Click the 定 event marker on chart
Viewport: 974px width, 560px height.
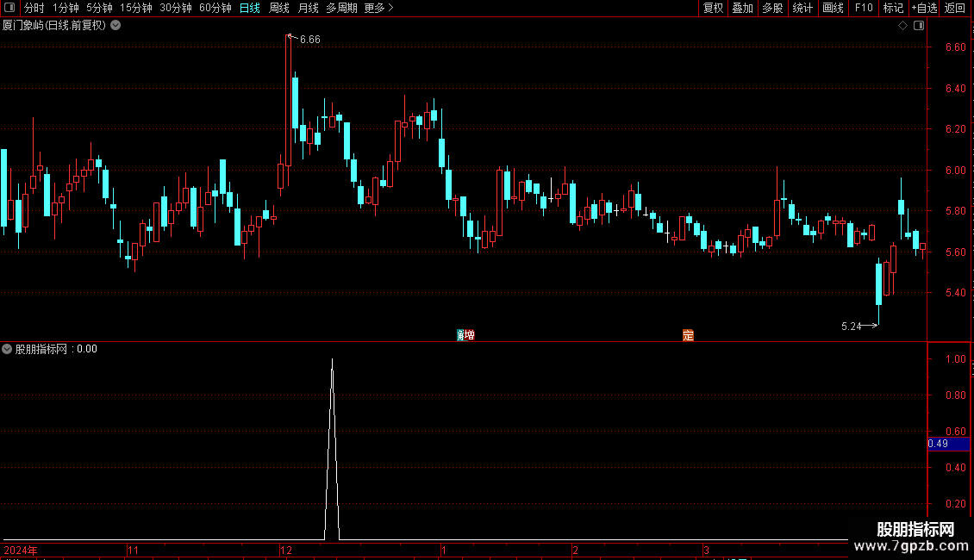(x=688, y=335)
